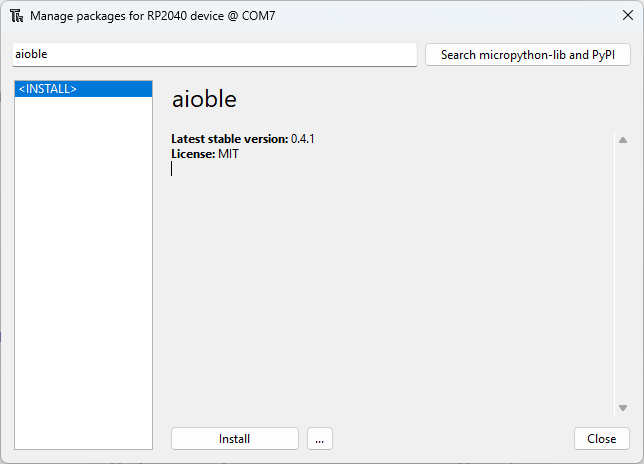Click the MIT license value
The image size is (644, 464).
228,154
